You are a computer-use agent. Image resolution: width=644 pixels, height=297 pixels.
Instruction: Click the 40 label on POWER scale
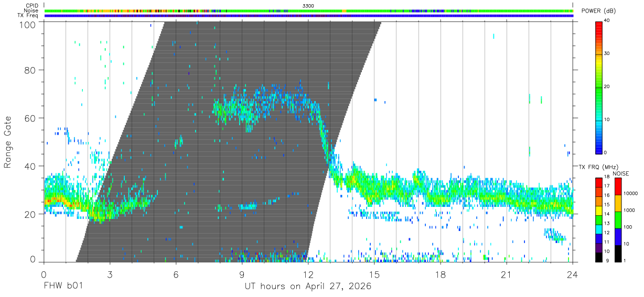point(608,20)
